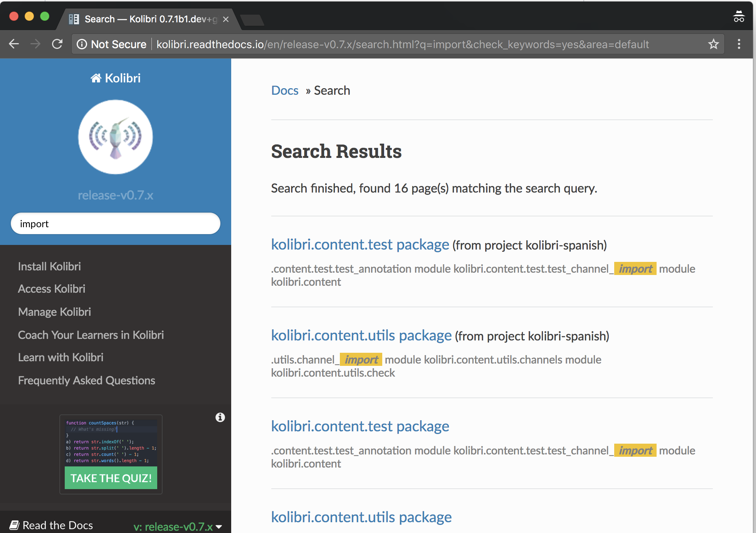Image resolution: width=756 pixels, height=533 pixels.
Task: Select the Search — Kolibri browser tab
Action: [x=148, y=19]
